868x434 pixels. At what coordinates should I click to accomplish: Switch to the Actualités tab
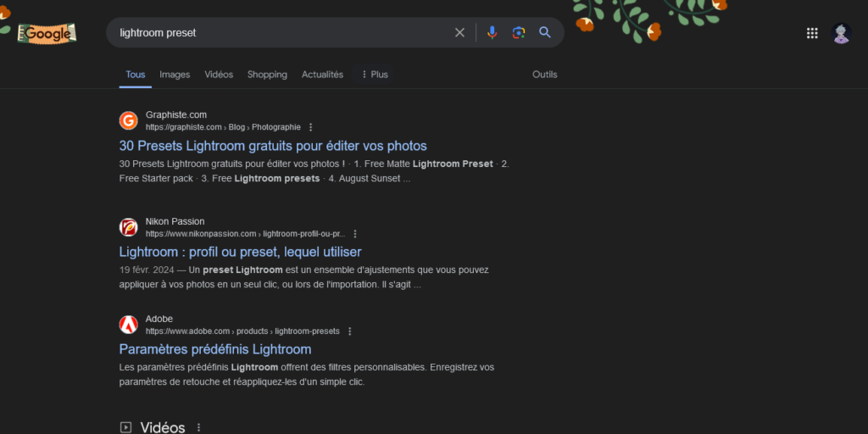(322, 75)
